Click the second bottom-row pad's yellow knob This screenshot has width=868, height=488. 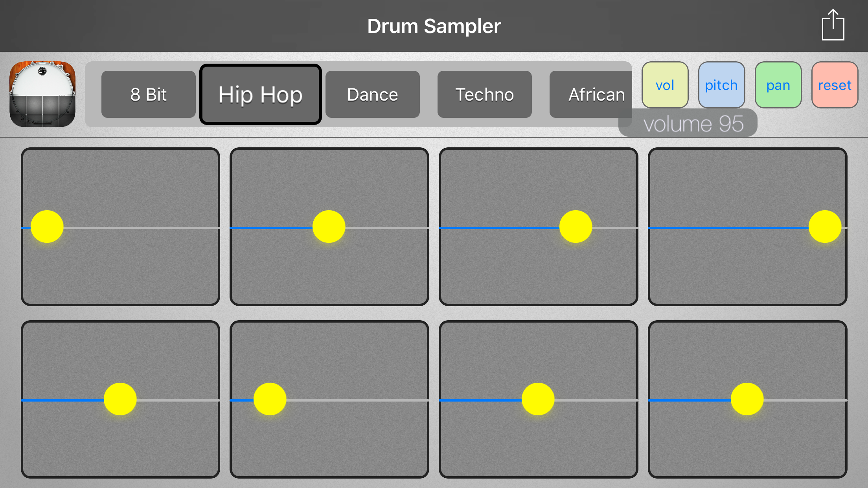(x=270, y=399)
